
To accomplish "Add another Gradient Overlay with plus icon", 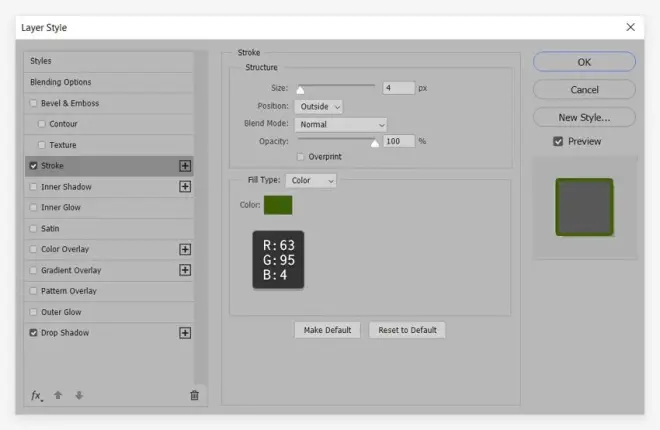I will point(185,270).
